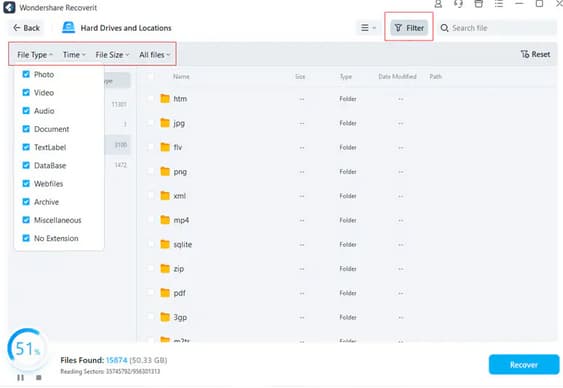The width and height of the screenshot is (563, 388).
Task: Expand the File Size dropdown
Action: click(x=112, y=55)
